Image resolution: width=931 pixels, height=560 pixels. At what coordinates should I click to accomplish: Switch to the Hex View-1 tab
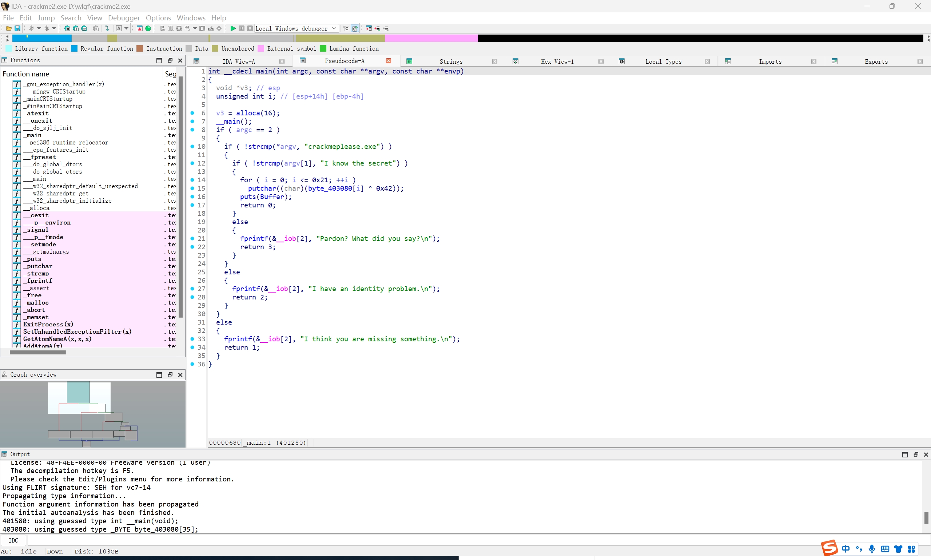(557, 61)
